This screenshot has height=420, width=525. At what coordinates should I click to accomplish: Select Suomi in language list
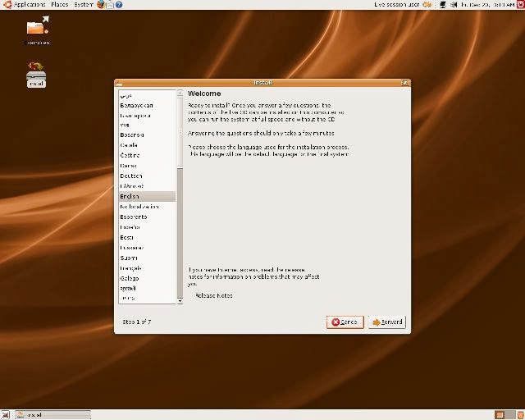tap(147, 258)
